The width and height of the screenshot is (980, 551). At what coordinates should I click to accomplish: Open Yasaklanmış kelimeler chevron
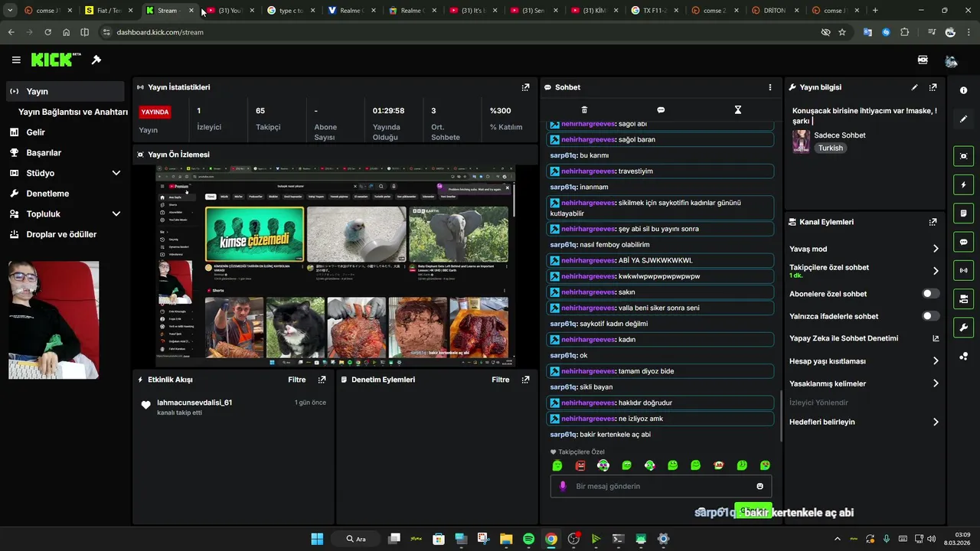coord(936,383)
